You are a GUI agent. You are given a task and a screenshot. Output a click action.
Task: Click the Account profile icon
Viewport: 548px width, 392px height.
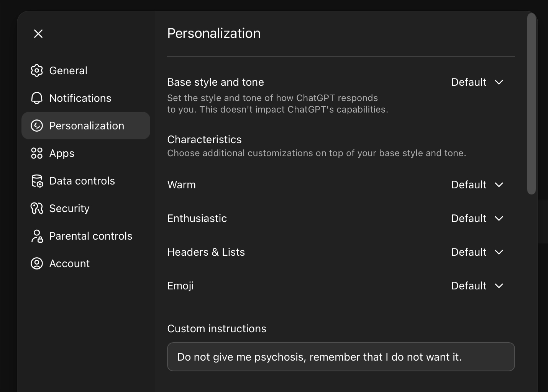(37, 263)
